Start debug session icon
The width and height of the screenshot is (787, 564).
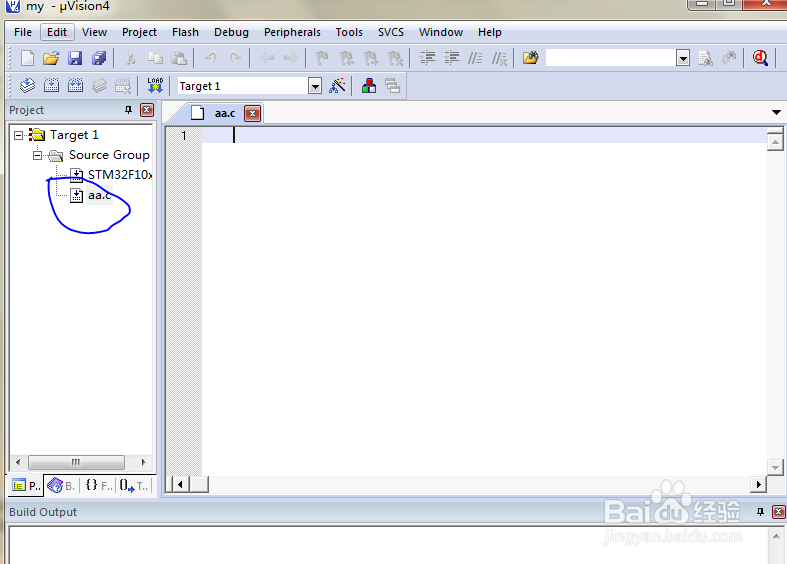[x=760, y=58]
